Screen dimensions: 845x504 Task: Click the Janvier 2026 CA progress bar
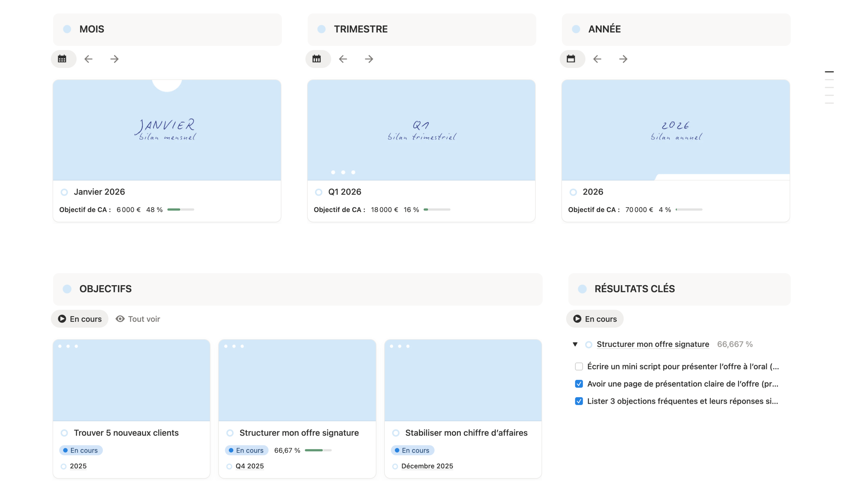[x=181, y=210]
